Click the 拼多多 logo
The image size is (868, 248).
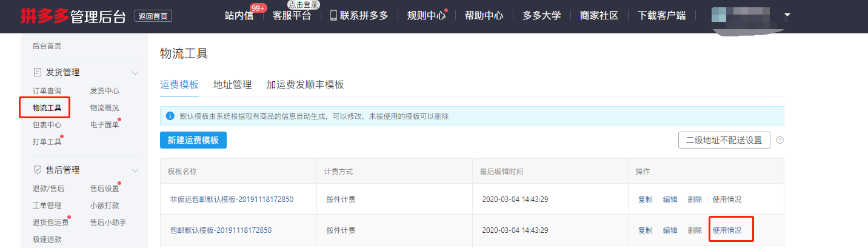coord(44,15)
